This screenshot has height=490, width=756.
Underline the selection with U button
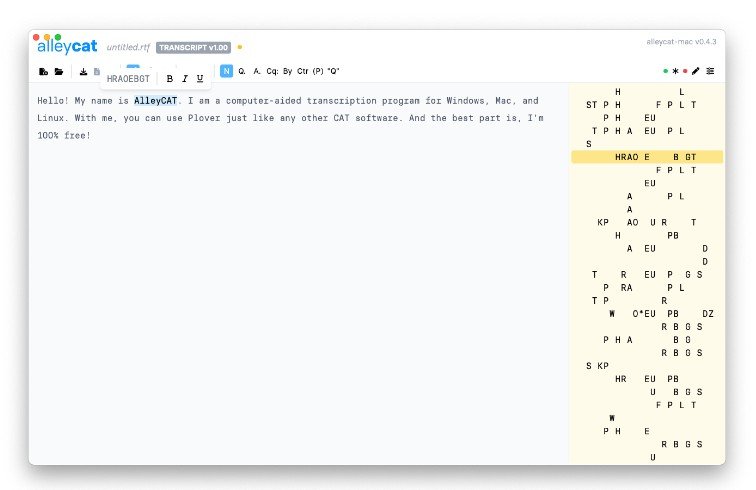pos(200,79)
